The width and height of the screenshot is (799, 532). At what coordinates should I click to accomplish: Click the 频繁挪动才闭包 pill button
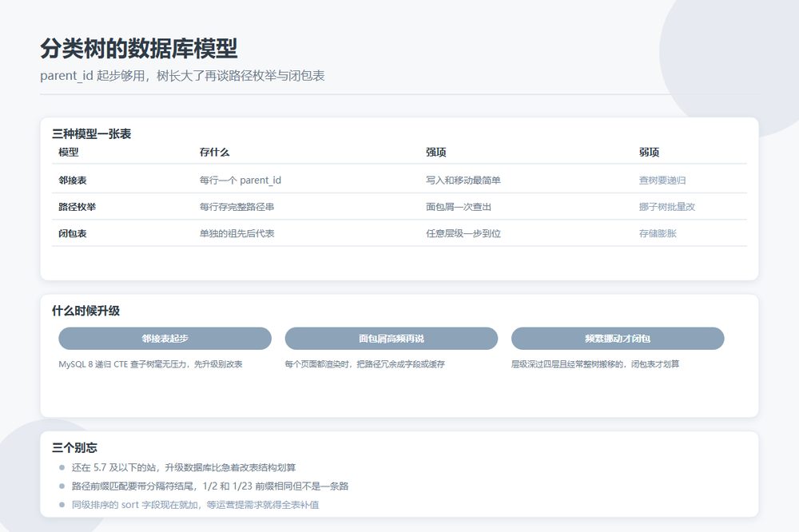pos(618,339)
